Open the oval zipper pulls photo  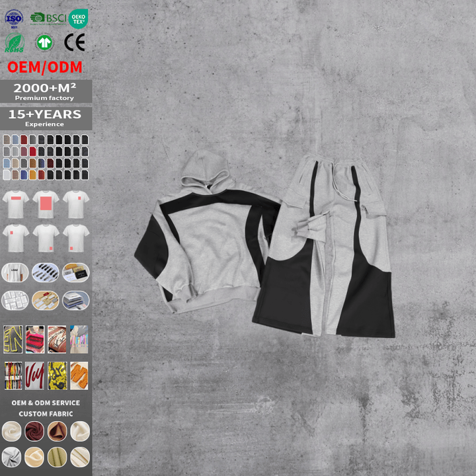point(46,272)
